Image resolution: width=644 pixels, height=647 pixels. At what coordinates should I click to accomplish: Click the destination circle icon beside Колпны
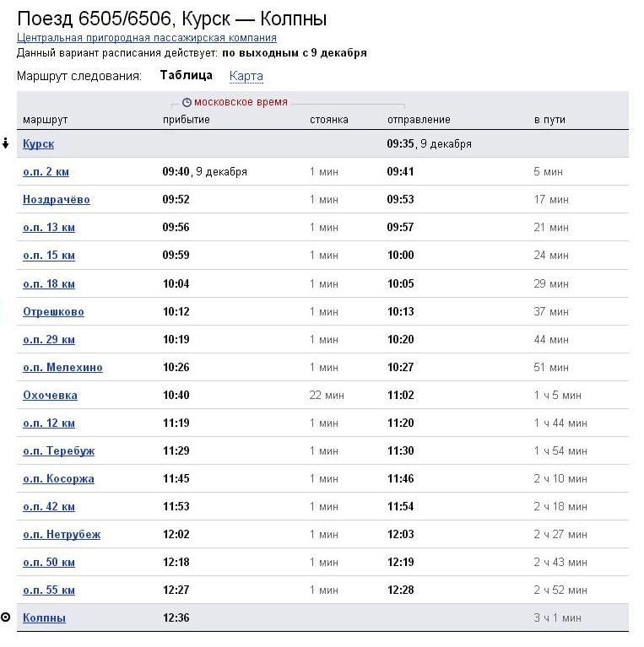tap(6, 617)
